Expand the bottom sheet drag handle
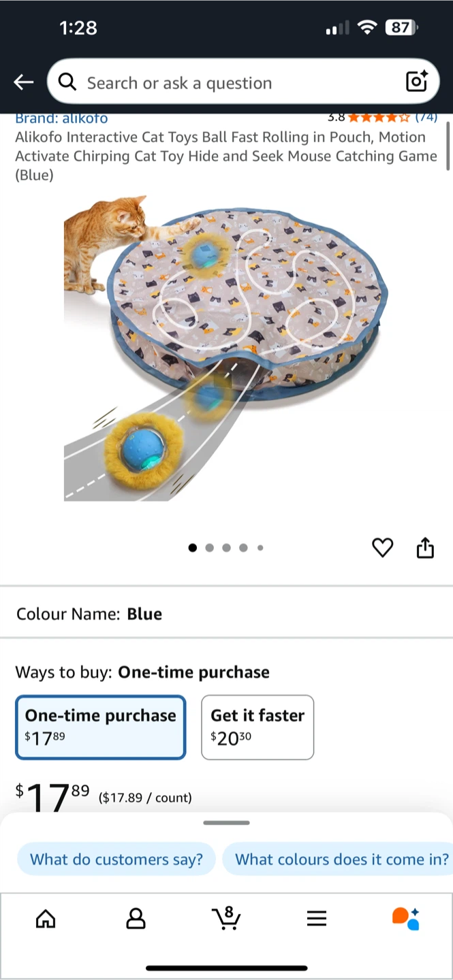Image resolution: width=453 pixels, height=980 pixels. (226, 823)
